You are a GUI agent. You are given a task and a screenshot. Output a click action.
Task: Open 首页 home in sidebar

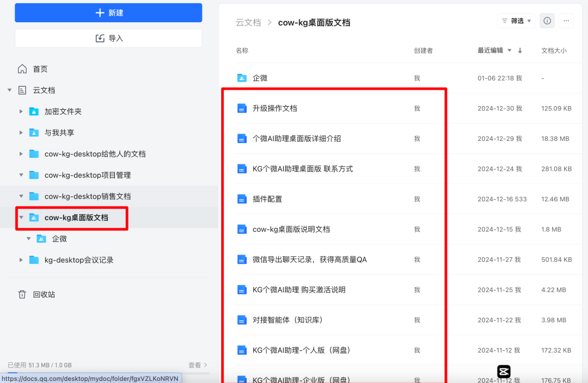click(40, 69)
